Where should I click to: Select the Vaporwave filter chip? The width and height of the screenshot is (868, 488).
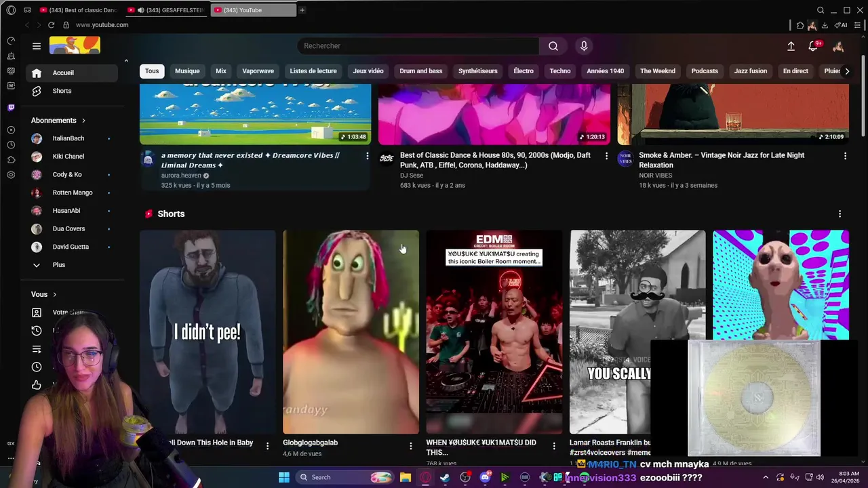258,71
